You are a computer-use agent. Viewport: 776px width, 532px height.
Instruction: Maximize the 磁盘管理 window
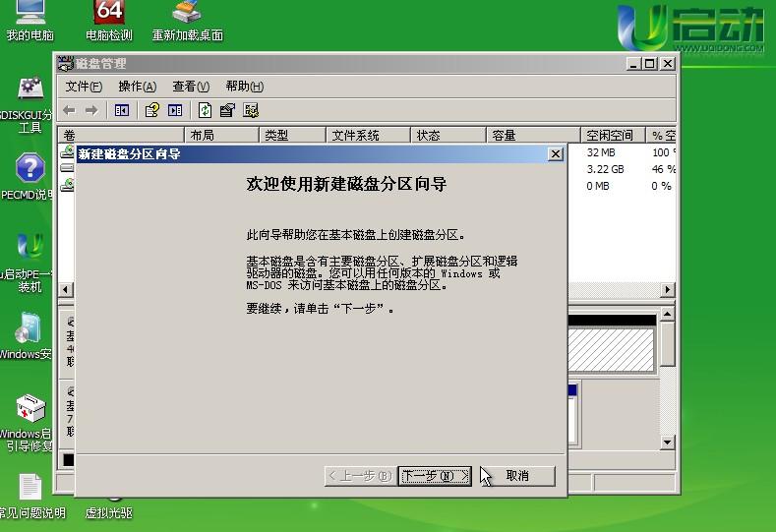(x=650, y=63)
